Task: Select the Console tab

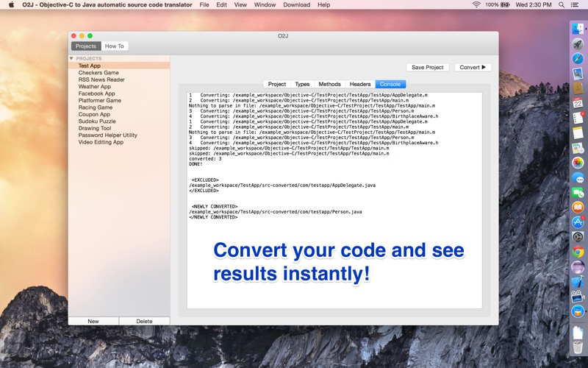Action: pos(390,84)
